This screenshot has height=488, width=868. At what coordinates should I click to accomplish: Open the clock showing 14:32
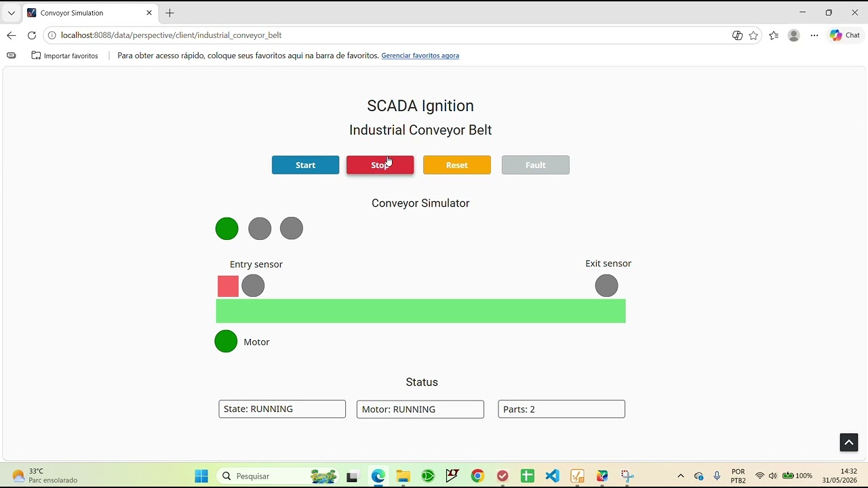point(840,476)
